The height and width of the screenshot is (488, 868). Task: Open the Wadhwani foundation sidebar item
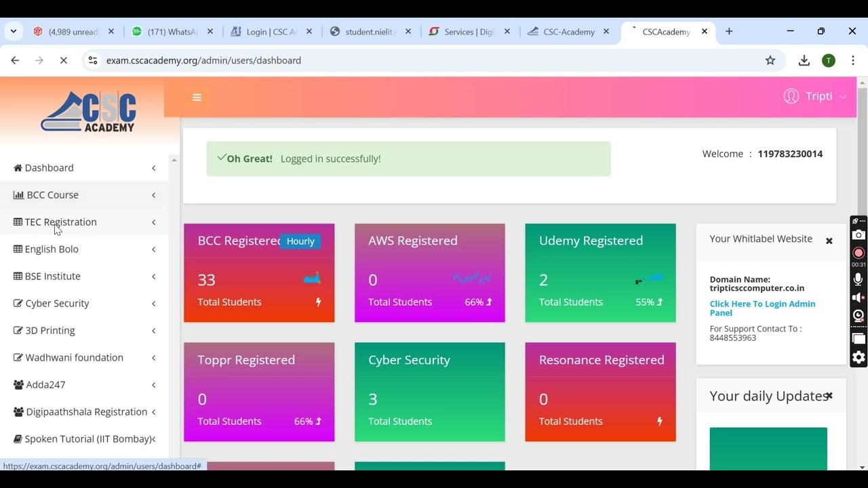(84, 357)
